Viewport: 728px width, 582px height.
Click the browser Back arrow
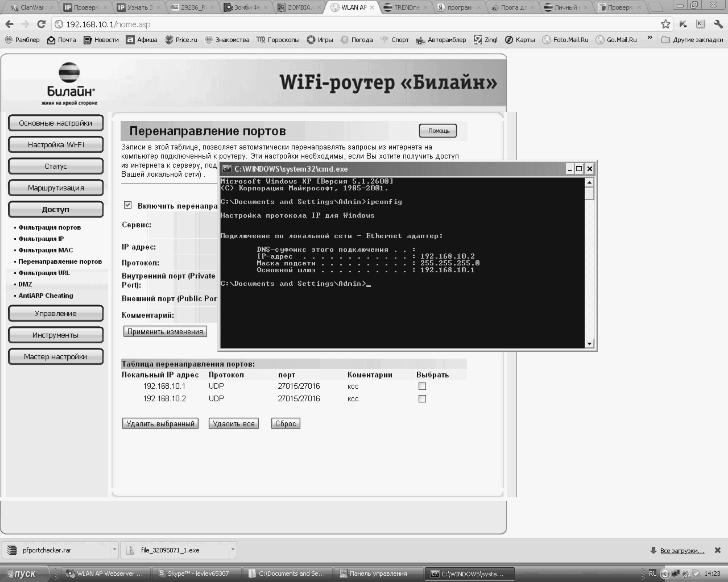pyautogui.click(x=9, y=24)
